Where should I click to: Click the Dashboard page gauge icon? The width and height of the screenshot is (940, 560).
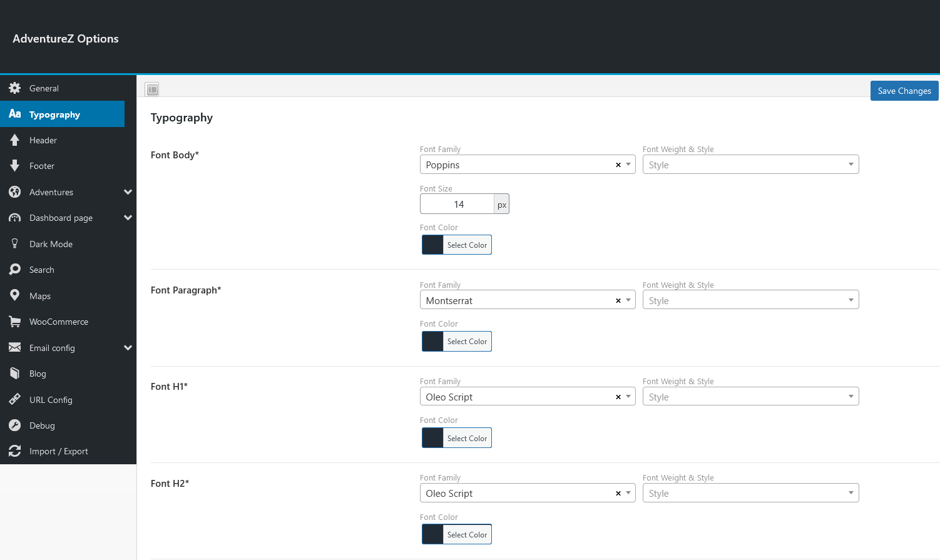[x=15, y=218]
